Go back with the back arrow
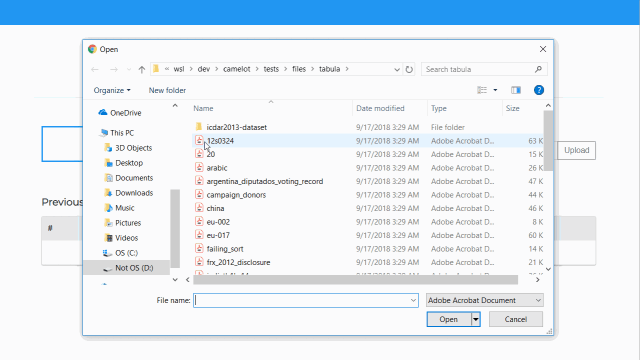The height and width of the screenshot is (360, 640). coord(95,69)
